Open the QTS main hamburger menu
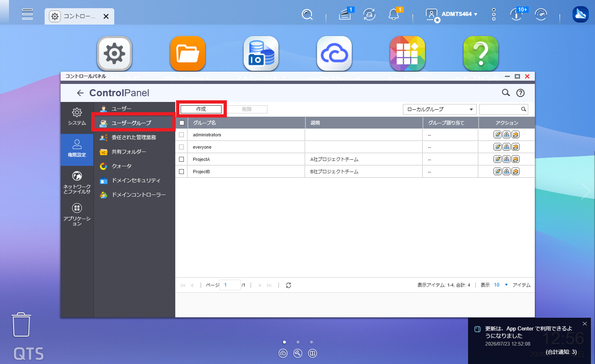Image resolution: width=595 pixels, height=364 pixels. tap(27, 14)
